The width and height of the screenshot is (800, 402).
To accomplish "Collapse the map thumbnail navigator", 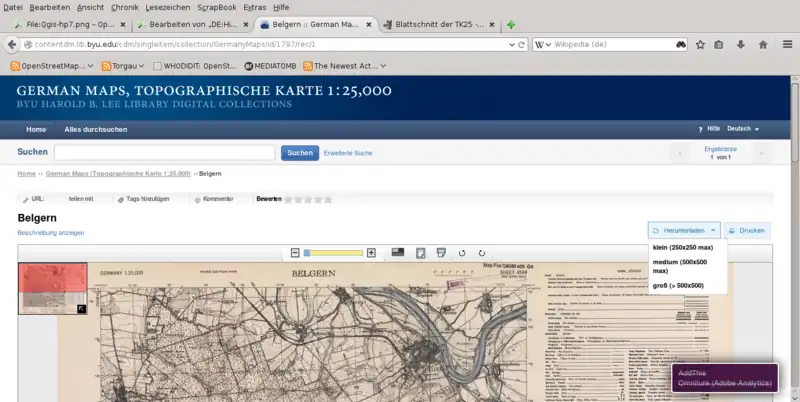I will click(x=82, y=309).
